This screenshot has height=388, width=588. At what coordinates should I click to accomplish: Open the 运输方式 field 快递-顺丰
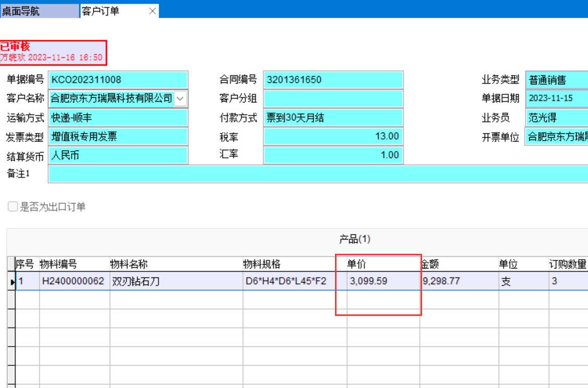(117, 117)
